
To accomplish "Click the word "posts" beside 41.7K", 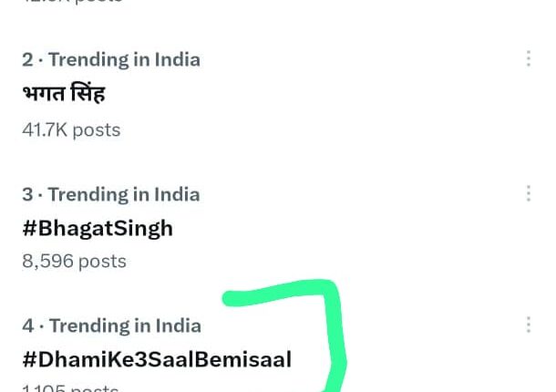I will pyautogui.click(x=97, y=129).
